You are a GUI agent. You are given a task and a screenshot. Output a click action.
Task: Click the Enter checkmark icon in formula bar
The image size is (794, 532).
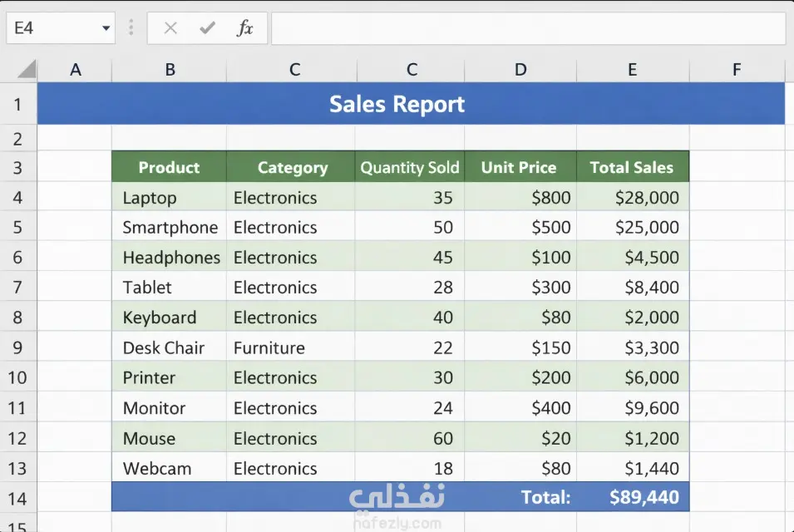(207, 28)
